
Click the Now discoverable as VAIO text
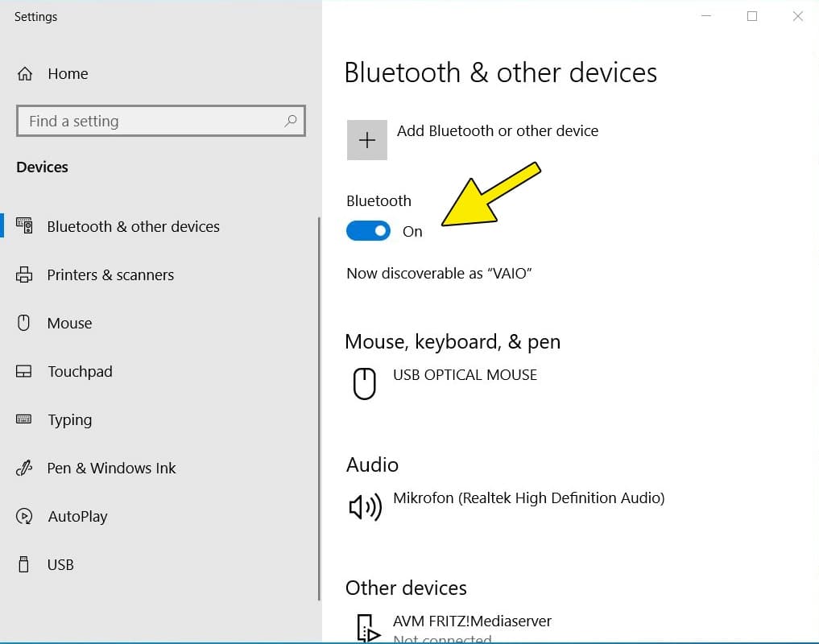(438, 273)
